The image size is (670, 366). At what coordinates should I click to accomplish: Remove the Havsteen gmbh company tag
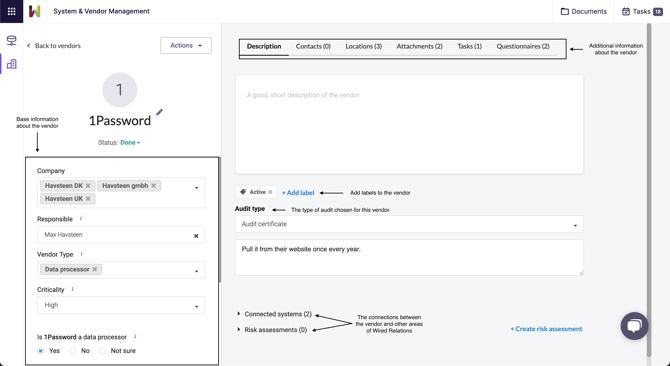(153, 186)
